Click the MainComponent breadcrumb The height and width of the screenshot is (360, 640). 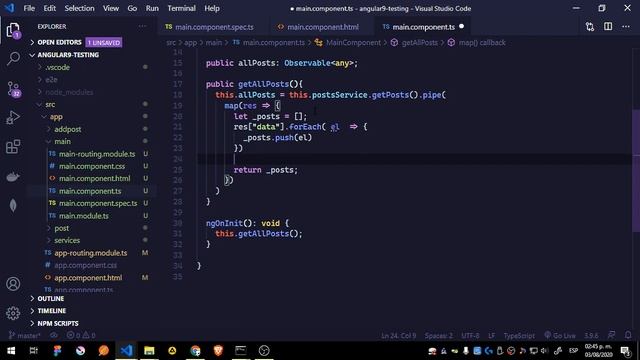pyautogui.click(x=353, y=42)
